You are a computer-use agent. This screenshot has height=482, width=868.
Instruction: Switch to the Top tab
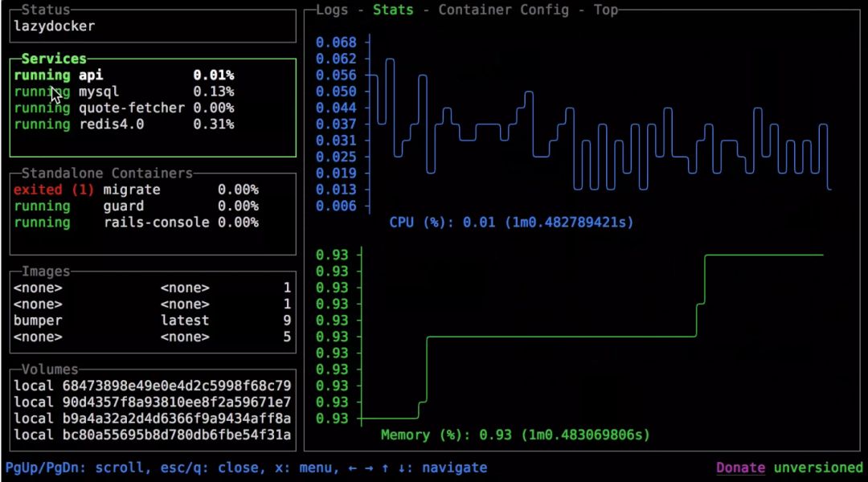(606, 10)
